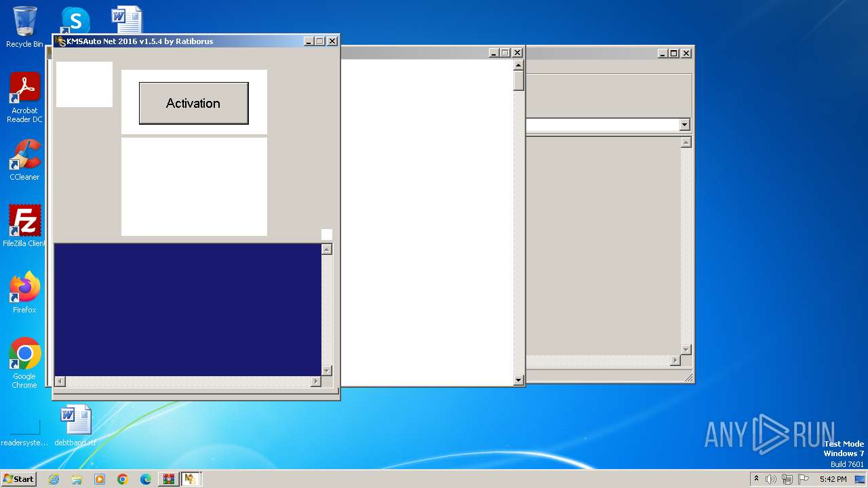Click scroll-up arrow in rightmost window panel
This screenshot has width=868, height=488.
click(x=686, y=142)
